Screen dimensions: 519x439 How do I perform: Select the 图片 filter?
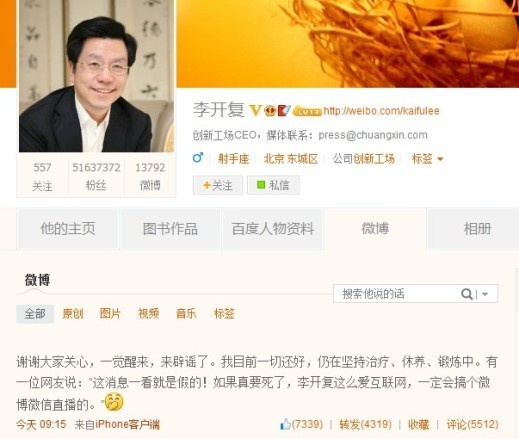click(x=110, y=314)
